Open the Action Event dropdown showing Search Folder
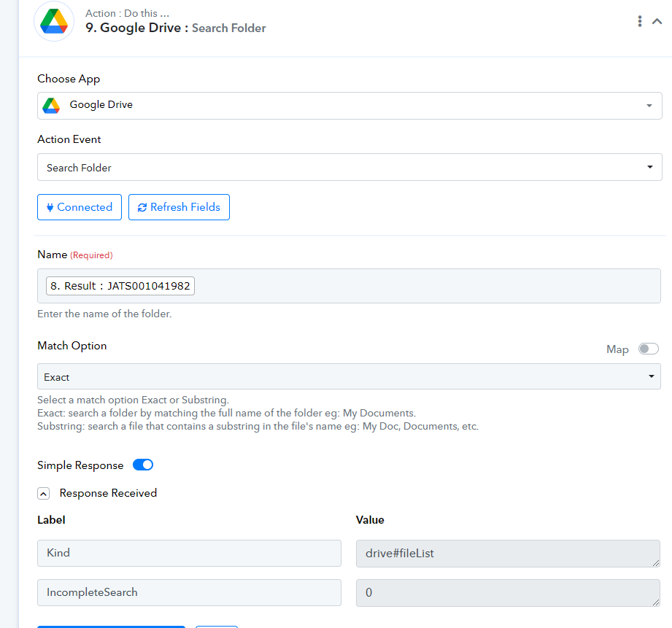The width and height of the screenshot is (672, 628). pyautogui.click(x=349, y=167)
